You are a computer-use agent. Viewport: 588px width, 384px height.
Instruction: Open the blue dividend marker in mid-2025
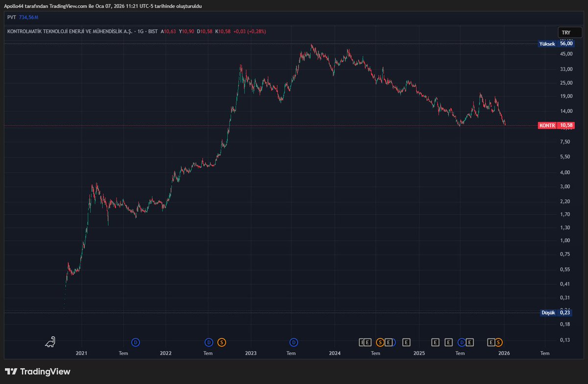(462, 342)
